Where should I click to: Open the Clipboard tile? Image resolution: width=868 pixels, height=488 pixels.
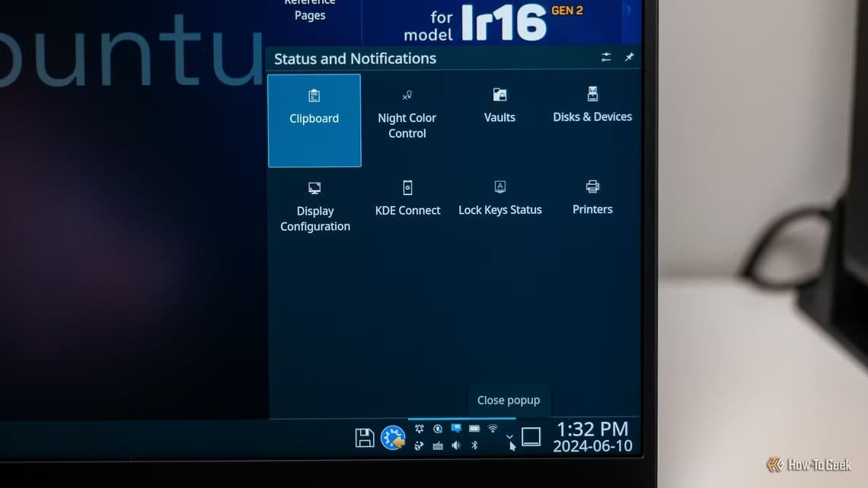[x=314, y=120]
